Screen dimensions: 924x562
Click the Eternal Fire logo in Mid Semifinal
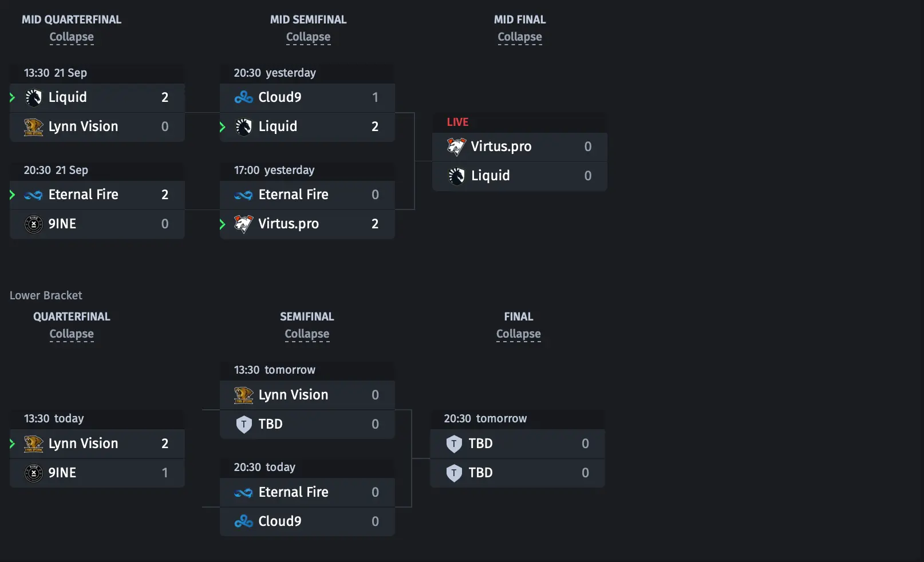pyautogui.click(x=243, y=195)
